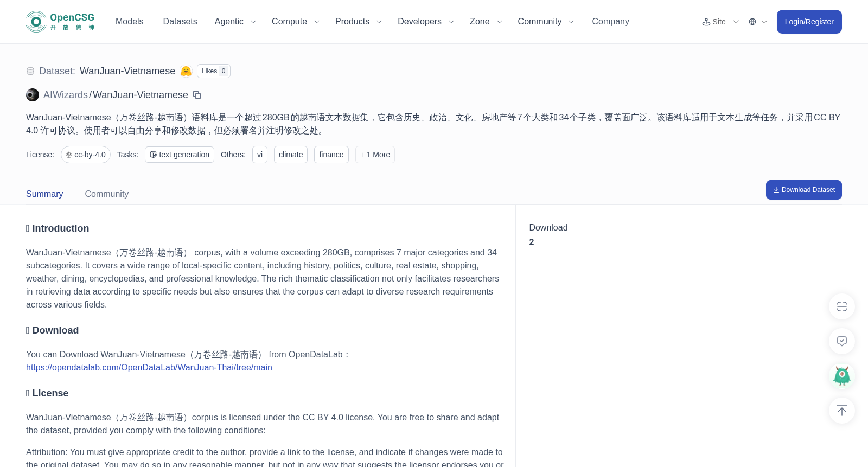Expand the Compute dropdown

tap(296, 22)
